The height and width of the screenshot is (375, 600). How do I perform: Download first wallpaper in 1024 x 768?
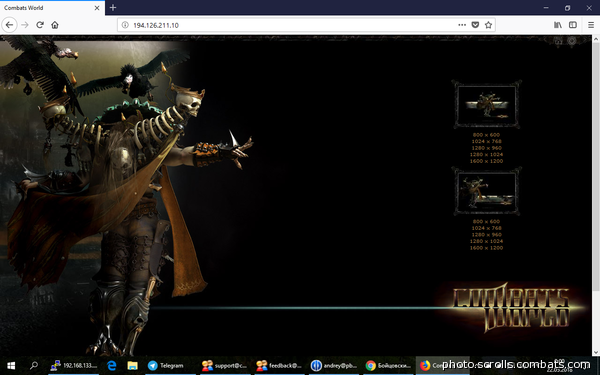click(486, 141)
